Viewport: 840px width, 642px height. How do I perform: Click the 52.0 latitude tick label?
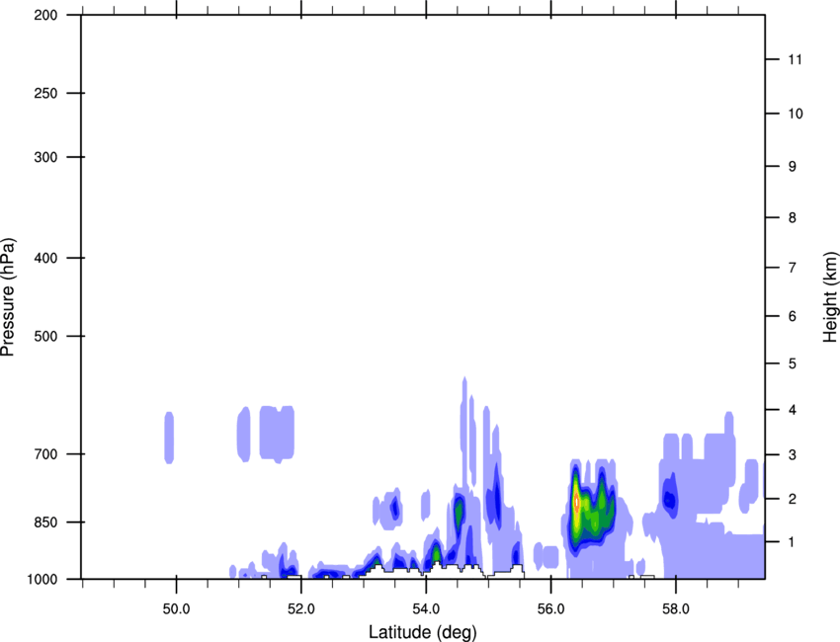[301, 609]
